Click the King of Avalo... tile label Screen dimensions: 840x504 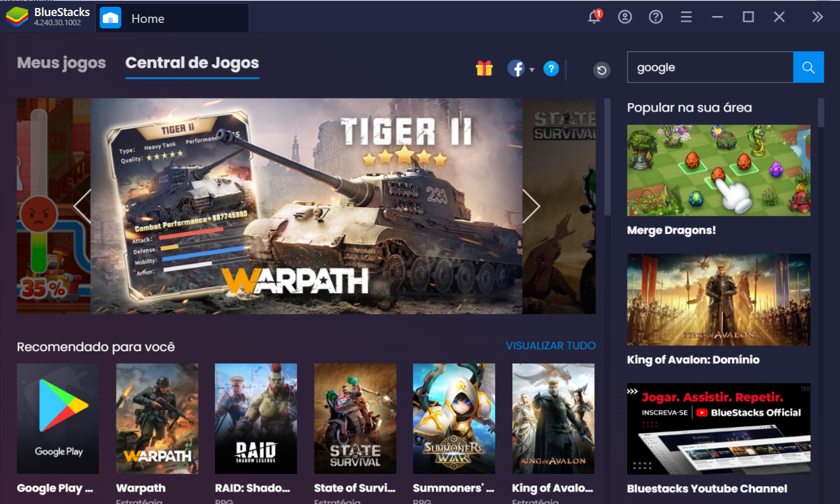pyautogui.click(x=552, y=488)
